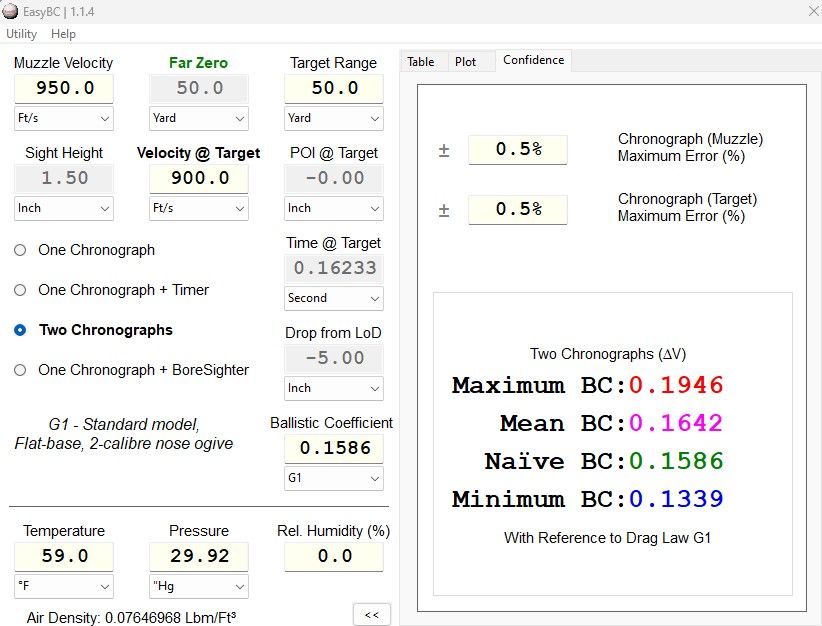Click the Air Density readout text

[131, 618]
